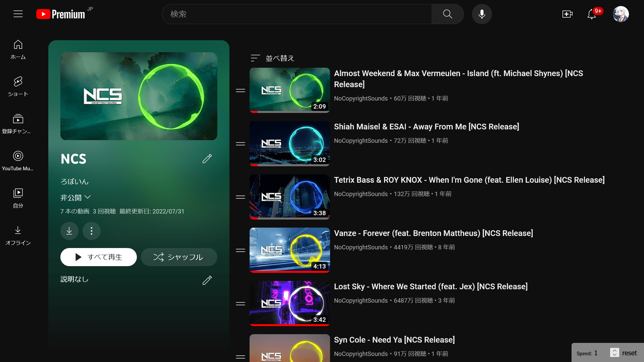Play the 4:13 Forever thumbnail

[x=290, y=250]
